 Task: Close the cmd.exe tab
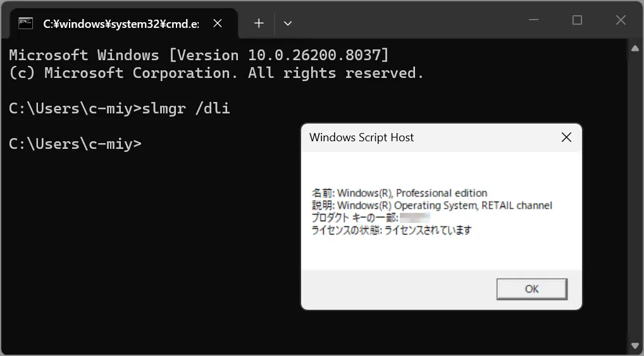click(218, 23)
